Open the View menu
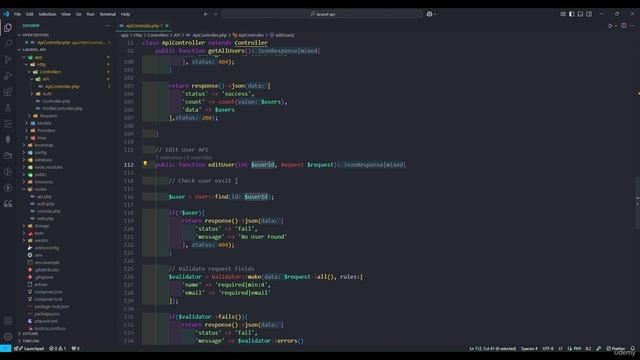The width and height of the screenshot is (640, 360). (x=66, y=14)
